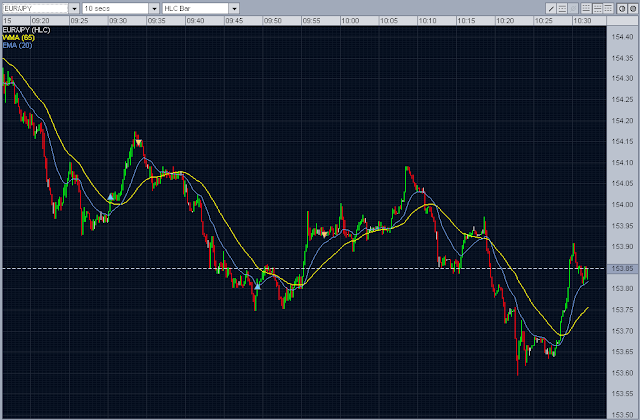Click the 10 secs interval field
The image size is (640, 420).
116,8
